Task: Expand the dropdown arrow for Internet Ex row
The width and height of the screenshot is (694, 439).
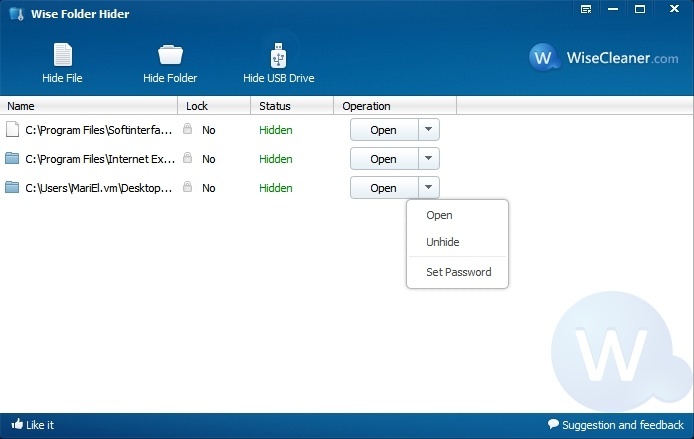Action: [428, 158]
